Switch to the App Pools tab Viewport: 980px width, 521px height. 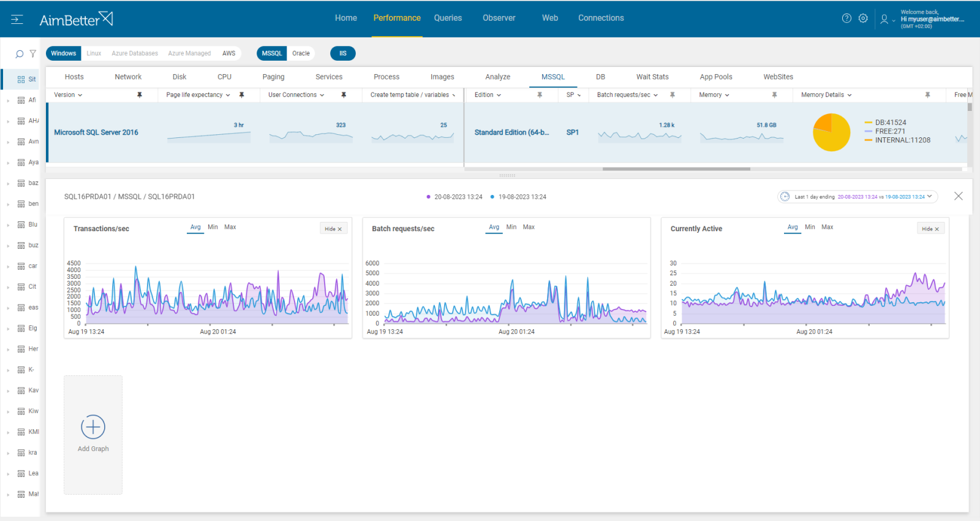[716, 77]
